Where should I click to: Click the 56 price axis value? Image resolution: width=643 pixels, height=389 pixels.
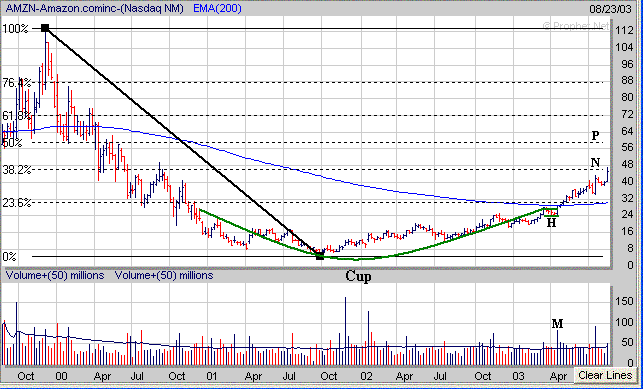pyautogui.click(x=628, y=148)
